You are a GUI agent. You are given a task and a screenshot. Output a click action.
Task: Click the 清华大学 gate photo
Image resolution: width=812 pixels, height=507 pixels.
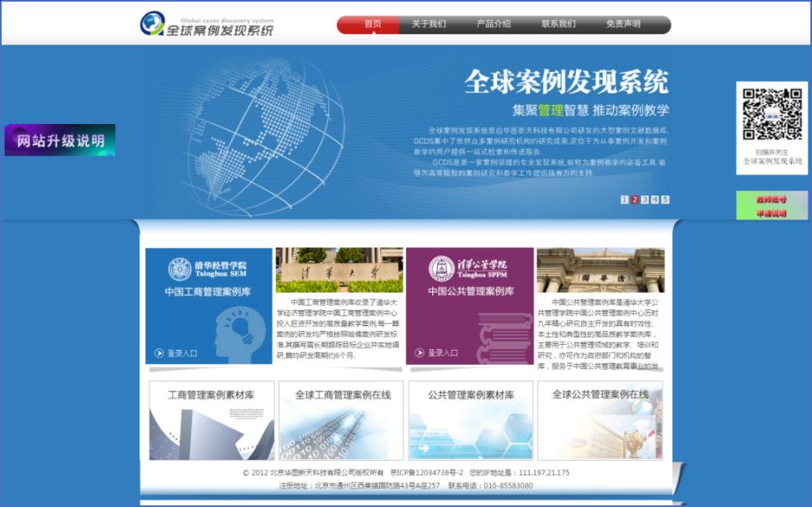pos(339,270)
